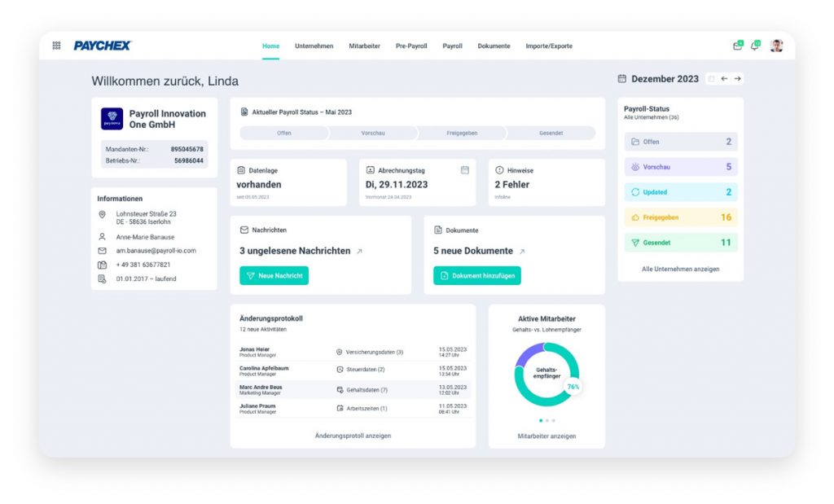Open the app grid launcher icon
The width and height of the screenshot is (834, 504).
pyautogui.click(x=56, y=46)
